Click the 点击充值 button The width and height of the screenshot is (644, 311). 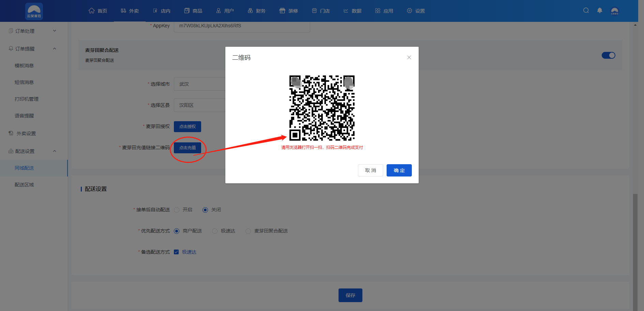(188, 148)
